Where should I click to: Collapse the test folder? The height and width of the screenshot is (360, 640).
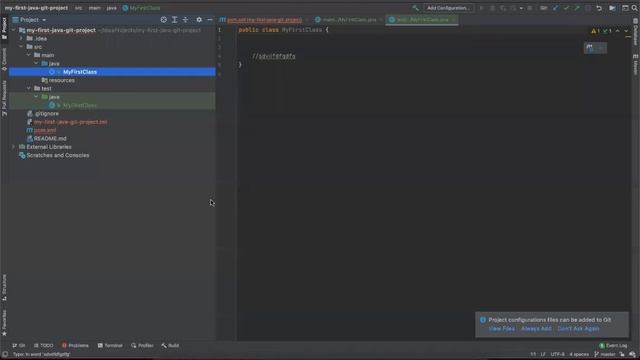[x=29, y=89]
